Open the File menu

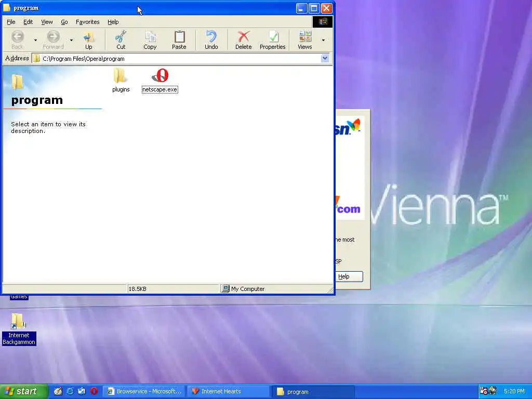(11, 22)
